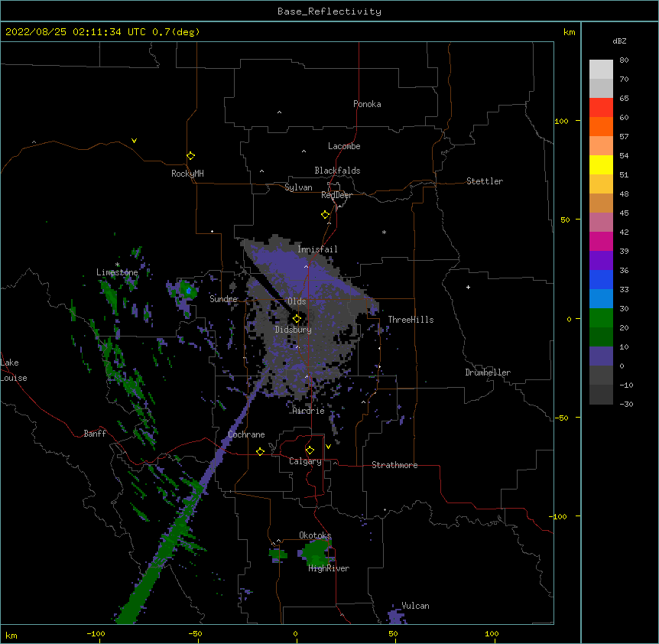
Task: Click the white plus marker north of Drumheller
Action: click(x=468, y=287)
